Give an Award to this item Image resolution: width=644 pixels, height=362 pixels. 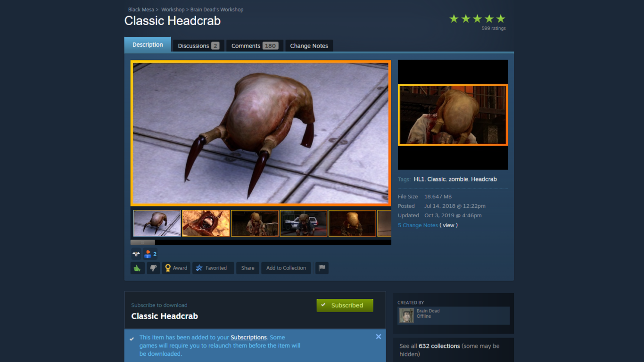(176, 268)
